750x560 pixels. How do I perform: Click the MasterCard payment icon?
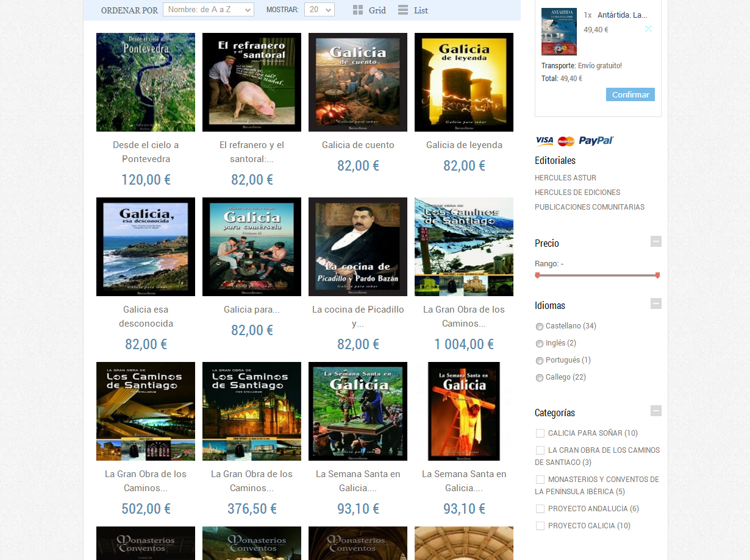[566, 141]
